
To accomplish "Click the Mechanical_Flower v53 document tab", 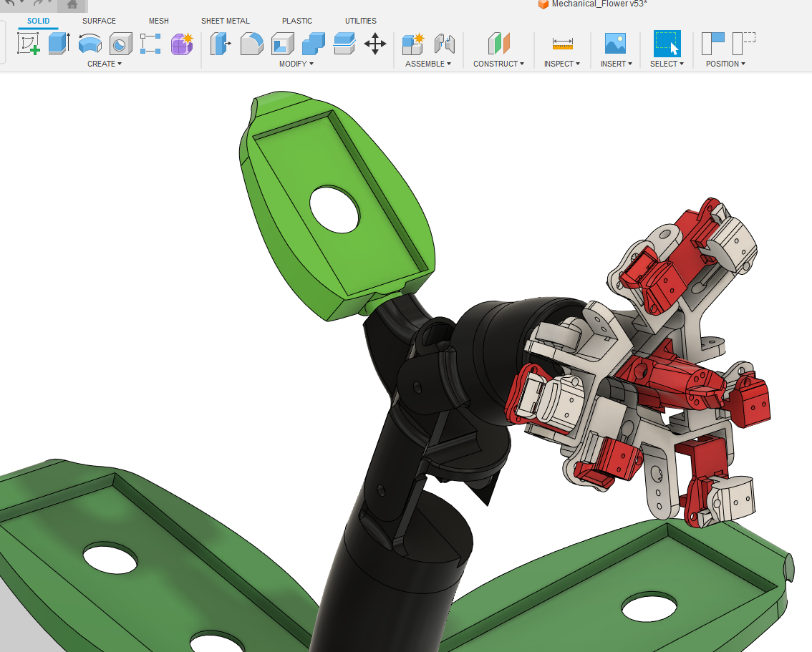I will pyautogui.click(x=593, y=4).
